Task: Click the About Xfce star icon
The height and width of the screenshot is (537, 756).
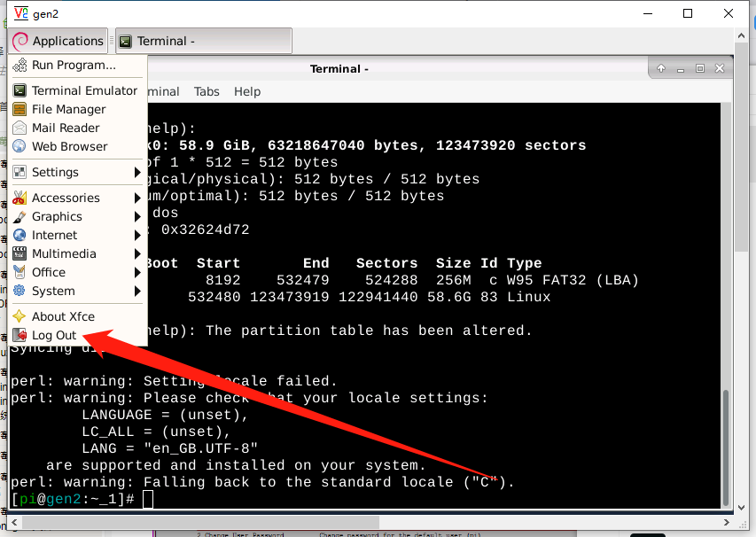Action: click(19, 316)
